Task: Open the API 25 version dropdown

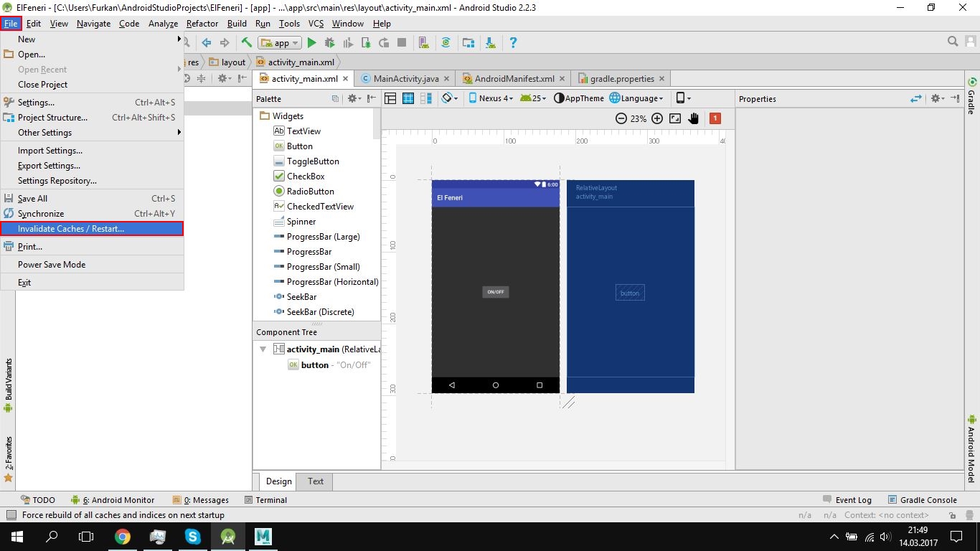Action: click(x=533, y=98)
